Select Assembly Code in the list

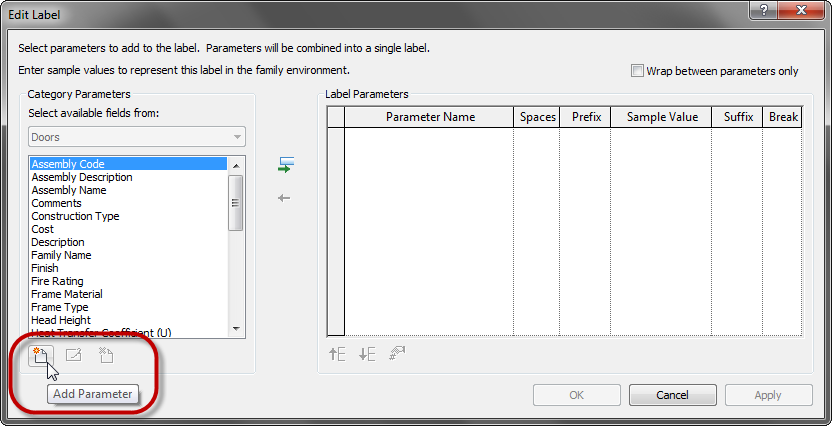click(129, 164)
